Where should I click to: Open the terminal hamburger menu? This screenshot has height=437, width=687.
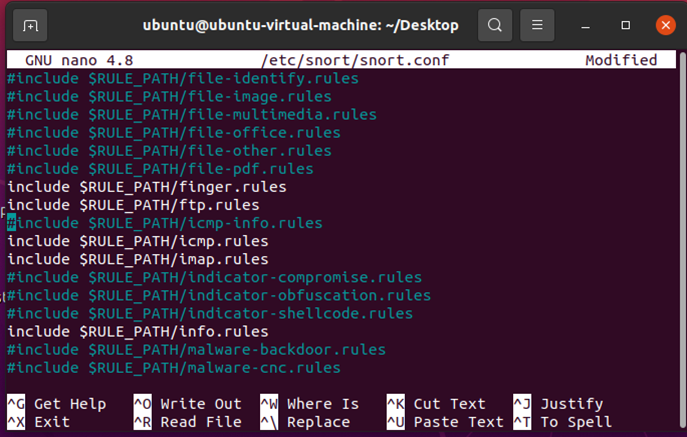pyautogui.click(x=538, y=25)
